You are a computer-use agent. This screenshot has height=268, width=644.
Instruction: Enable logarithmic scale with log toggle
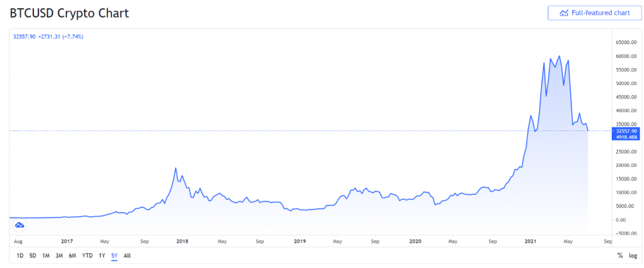[x=633, y=255]
